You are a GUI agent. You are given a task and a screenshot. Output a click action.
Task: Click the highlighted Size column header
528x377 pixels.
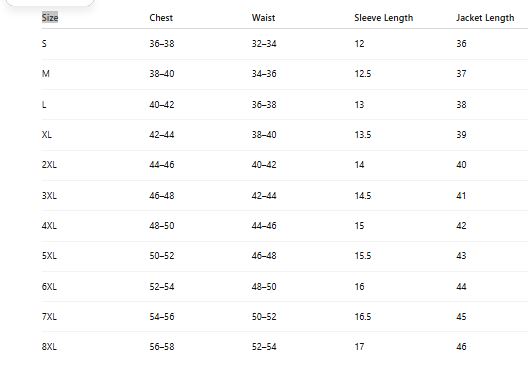(x=50, y=18)
